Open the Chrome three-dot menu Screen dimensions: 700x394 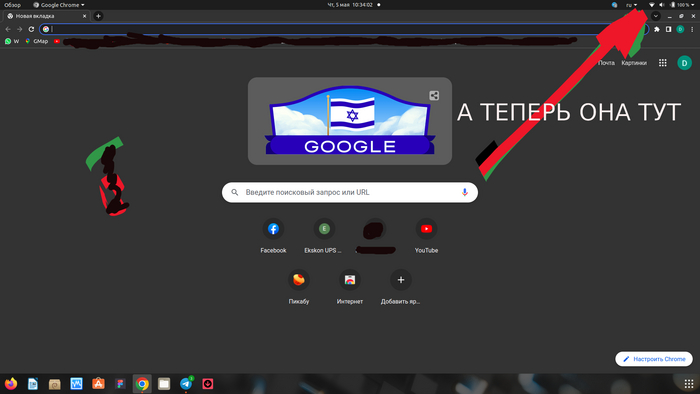pos(692,29)
